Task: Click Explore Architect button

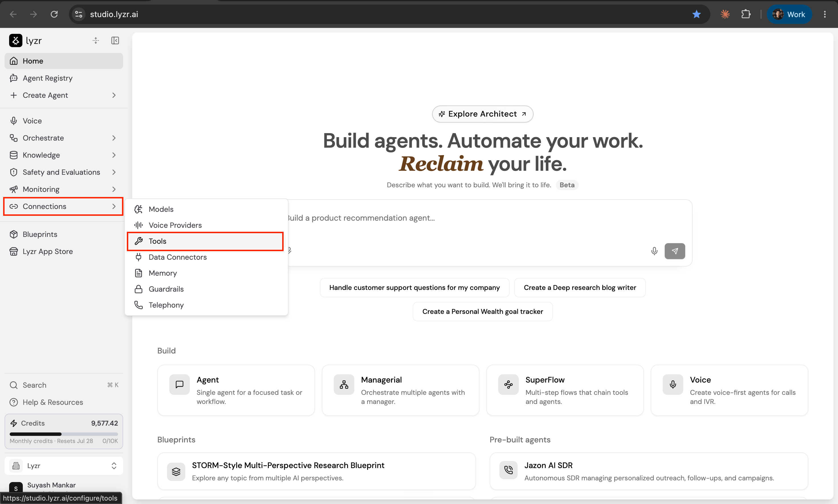Action: (483, 114)
